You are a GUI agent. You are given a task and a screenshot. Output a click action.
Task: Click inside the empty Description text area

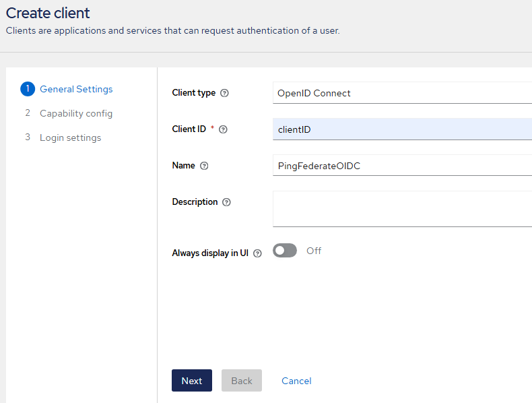pyautogui.click(x=402, y=209)
